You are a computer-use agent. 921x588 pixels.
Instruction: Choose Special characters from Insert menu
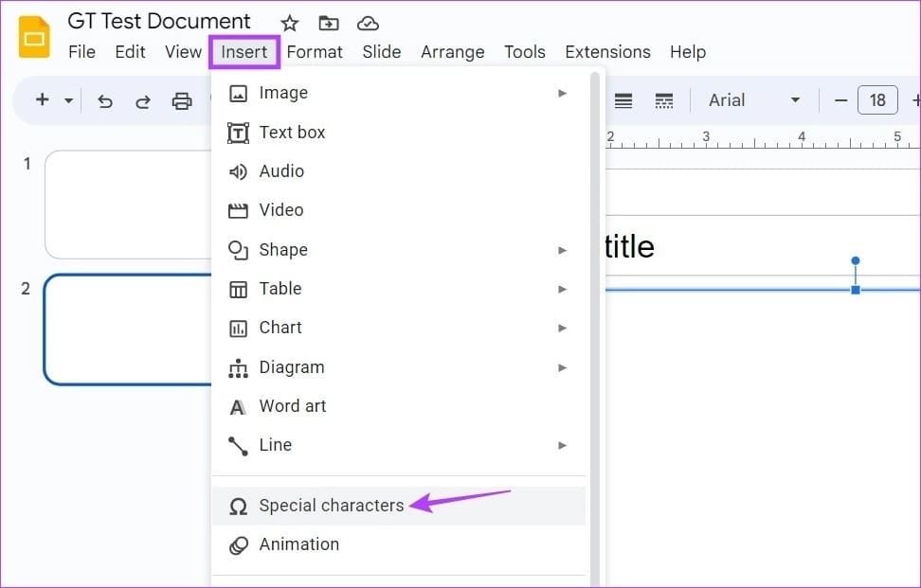331,506
